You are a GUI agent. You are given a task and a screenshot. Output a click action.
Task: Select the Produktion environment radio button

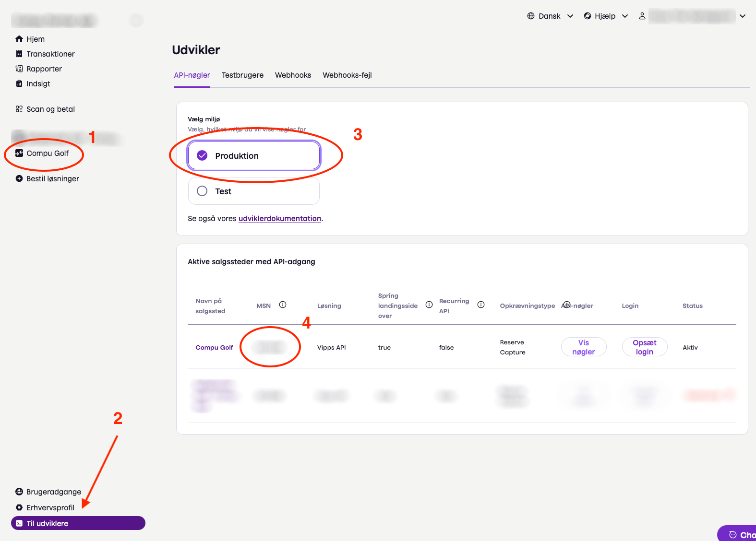[203, 155]
